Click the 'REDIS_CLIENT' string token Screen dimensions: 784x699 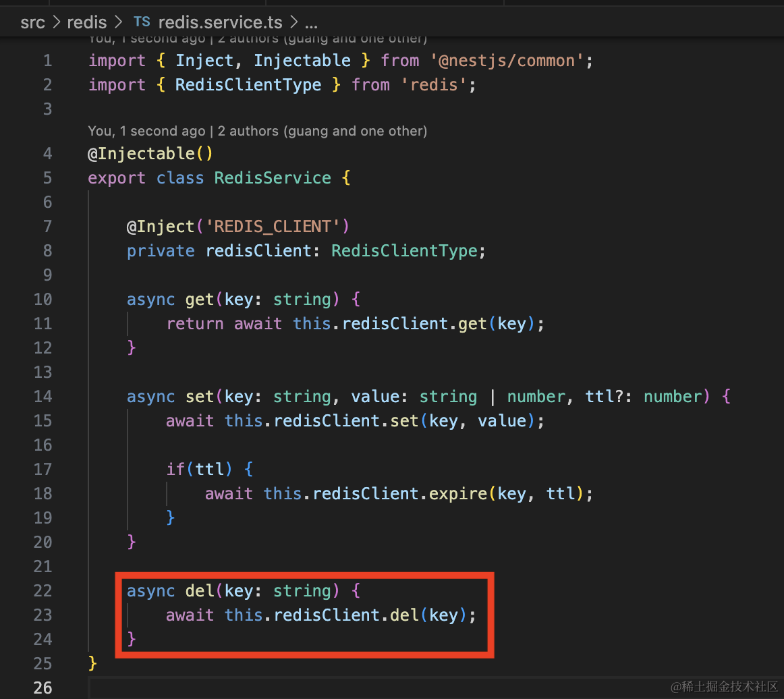(x=273, y=227)
